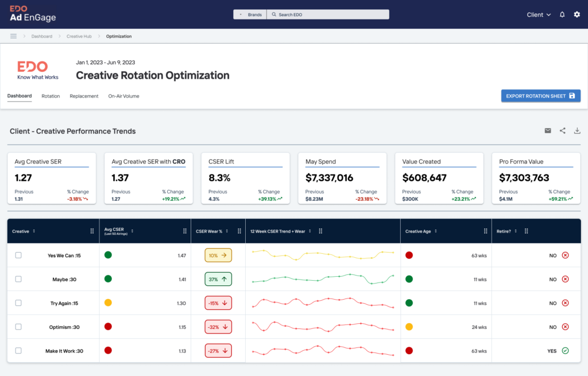Screen dimensions: 588x376
Task: Open notifications via the bell icon
Action: coord(562,14)
